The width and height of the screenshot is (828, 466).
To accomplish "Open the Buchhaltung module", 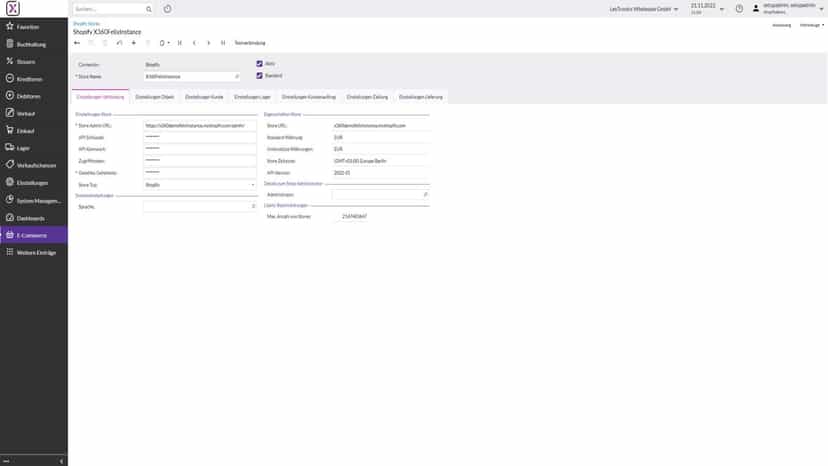I will point(33,44).
